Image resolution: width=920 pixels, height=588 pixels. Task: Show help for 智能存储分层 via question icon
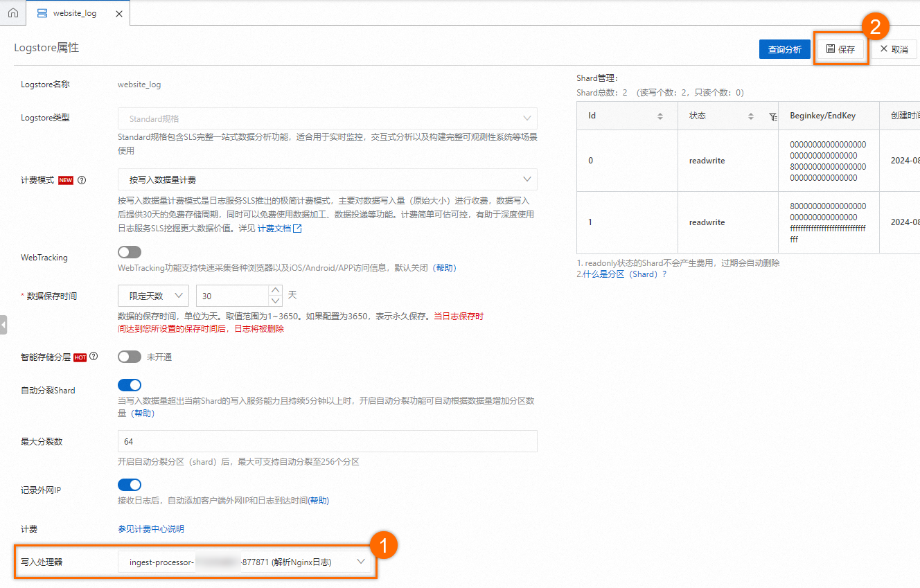click(94, 357)
